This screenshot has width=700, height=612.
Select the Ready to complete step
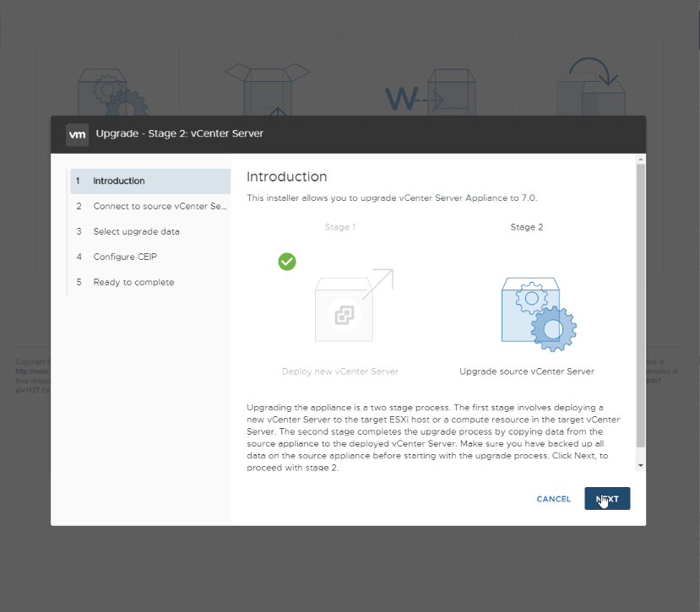tap(150, 282)
